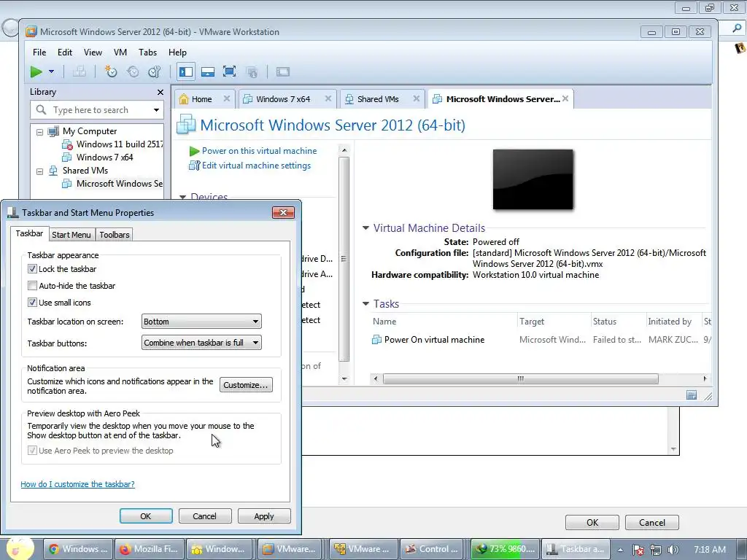Click the black VM screen thumbnail
The image size is (747, 560).
click(533, 179)
